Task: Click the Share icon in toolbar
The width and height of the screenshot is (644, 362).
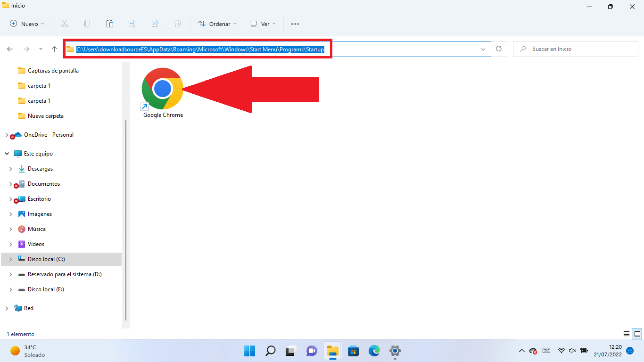Action: 155,24
